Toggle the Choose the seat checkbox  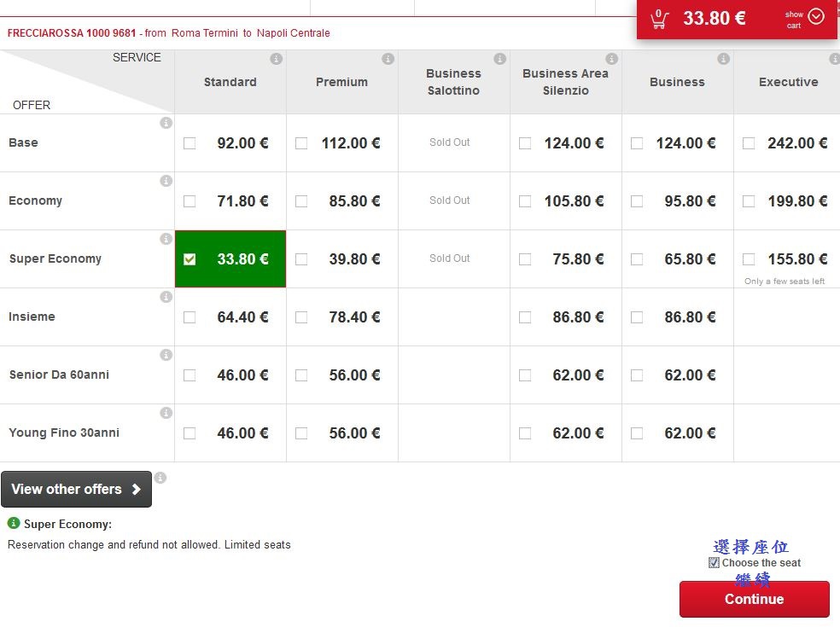coord(714,563)
